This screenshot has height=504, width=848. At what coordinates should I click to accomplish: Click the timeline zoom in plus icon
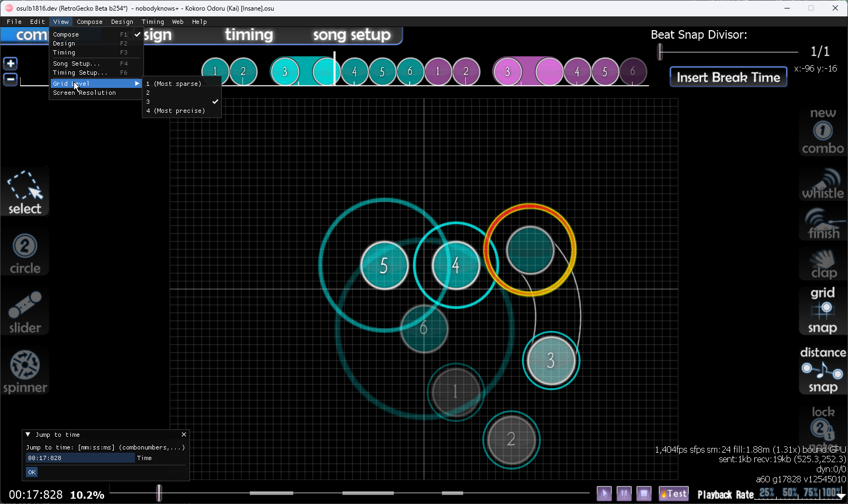[x=11, y=64]
